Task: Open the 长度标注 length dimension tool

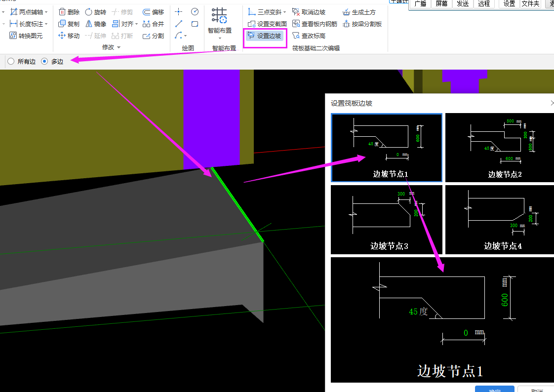Action: click(27, 24)
